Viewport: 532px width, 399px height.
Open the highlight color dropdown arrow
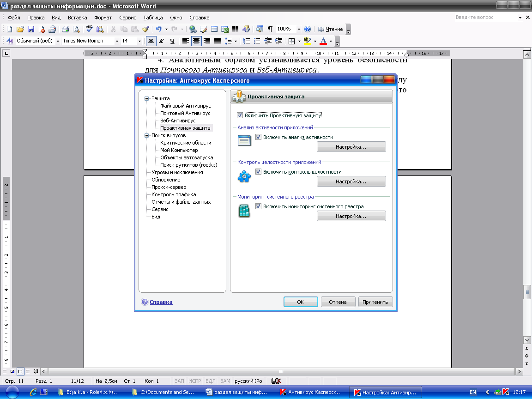tap(315, 41)
